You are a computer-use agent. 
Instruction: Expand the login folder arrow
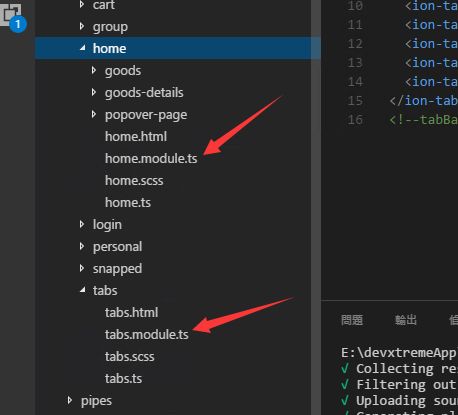pyautogui.click(x=82, y=224)
